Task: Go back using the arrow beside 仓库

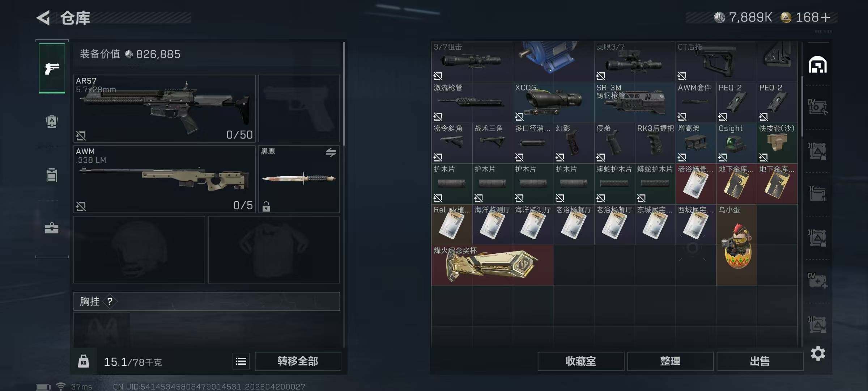Action: 43,18
